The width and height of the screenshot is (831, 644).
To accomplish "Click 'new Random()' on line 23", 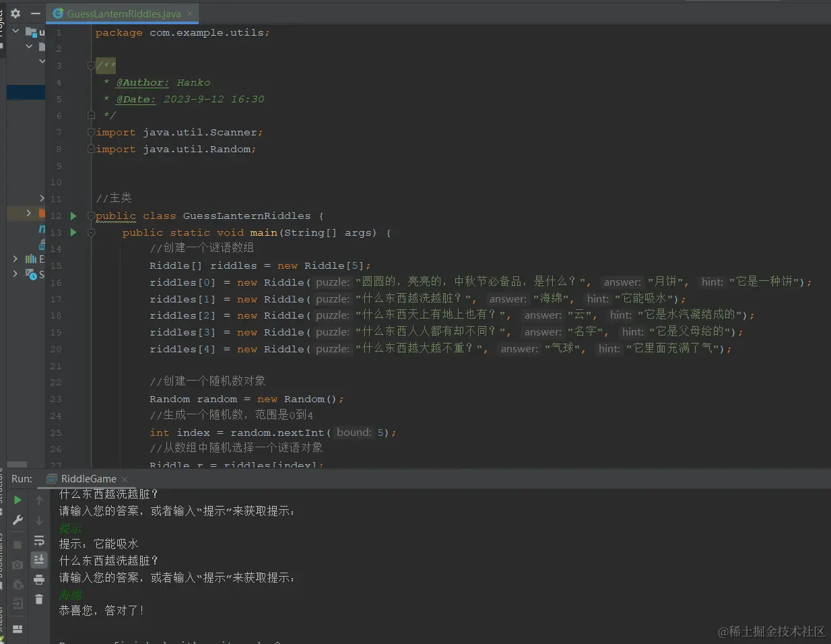I will tap(296, 399).
